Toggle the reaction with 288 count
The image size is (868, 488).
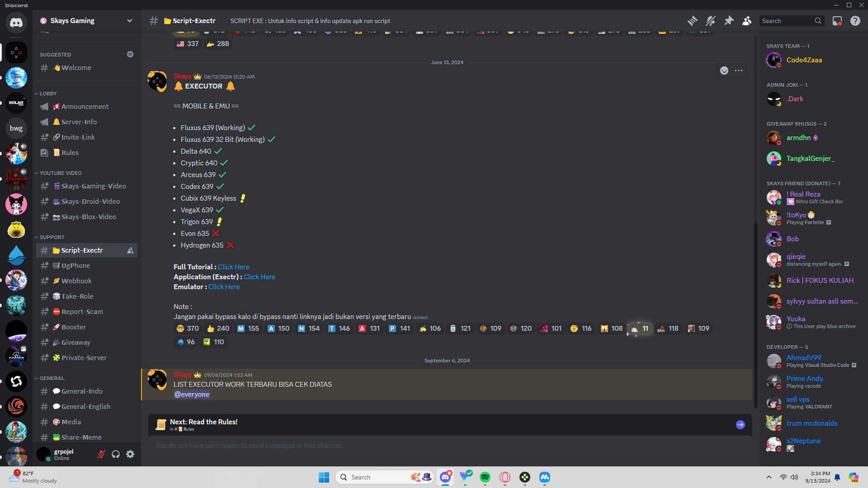point(218,44)
